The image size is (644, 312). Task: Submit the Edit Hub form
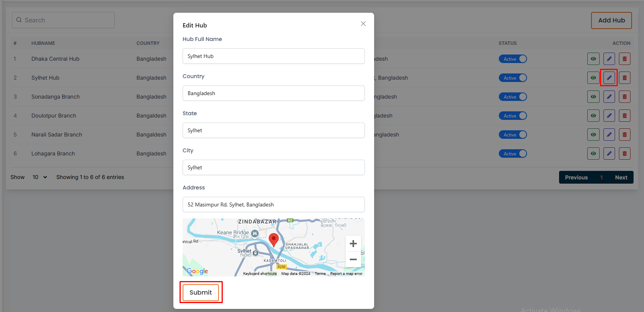[201, 292]
